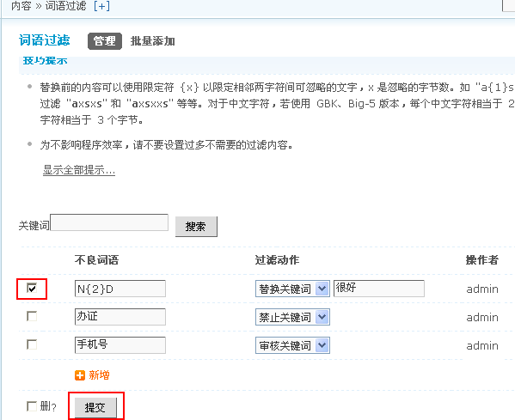Viewport: 515px width, 420px height.
Task: Click the orange plus 新增 icon
Action: pyautogui.click(x=80, y=375)
